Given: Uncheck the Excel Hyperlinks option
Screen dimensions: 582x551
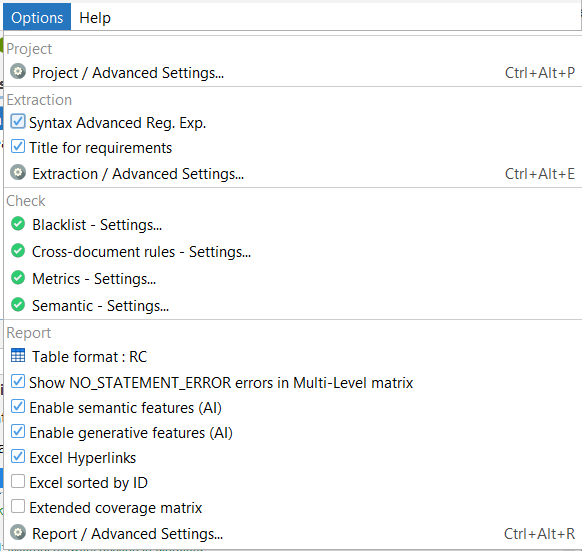Looking at the screenshot, I should (x=18, y=456).
